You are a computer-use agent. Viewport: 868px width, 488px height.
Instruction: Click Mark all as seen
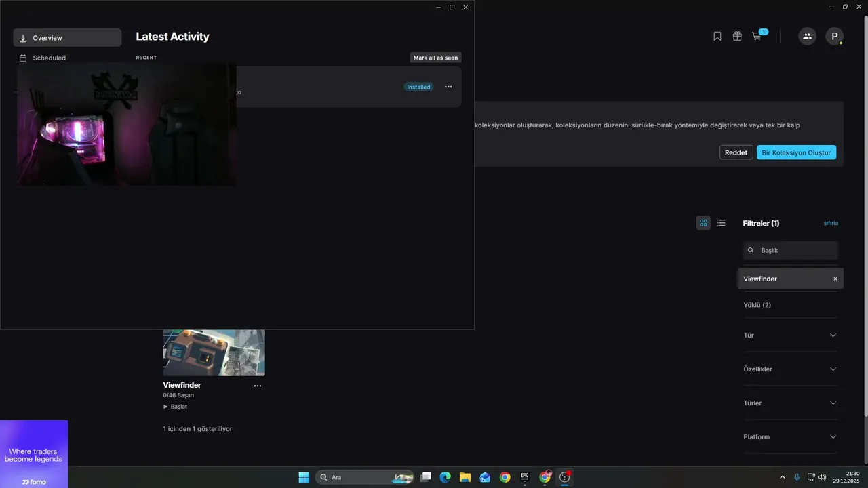coord(435,58)
